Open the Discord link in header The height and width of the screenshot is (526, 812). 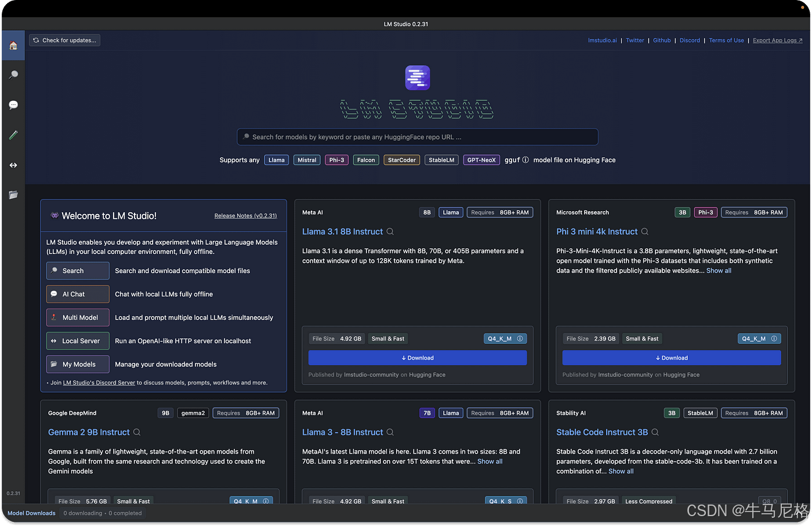(x=690, y=41)
